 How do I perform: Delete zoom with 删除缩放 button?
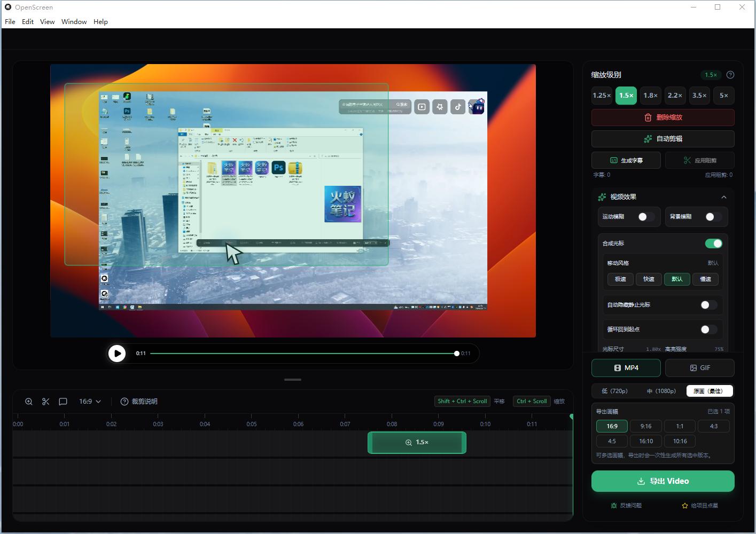(663, 117)
